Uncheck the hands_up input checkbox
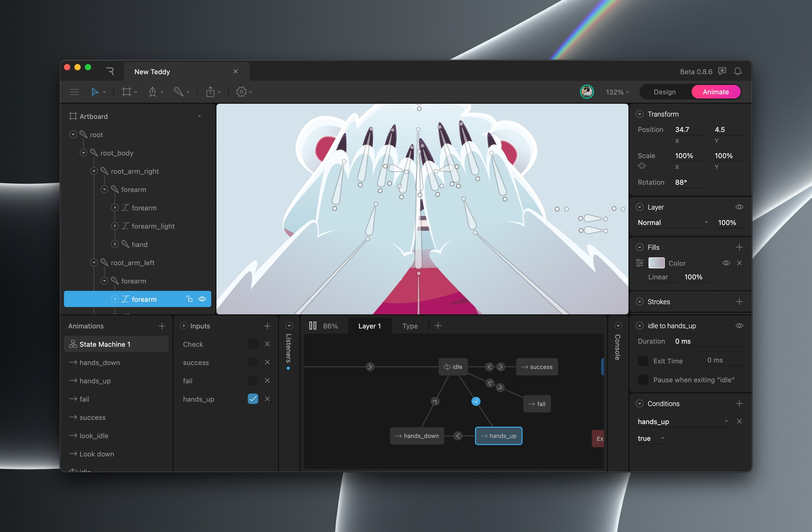 coord(253,399)
